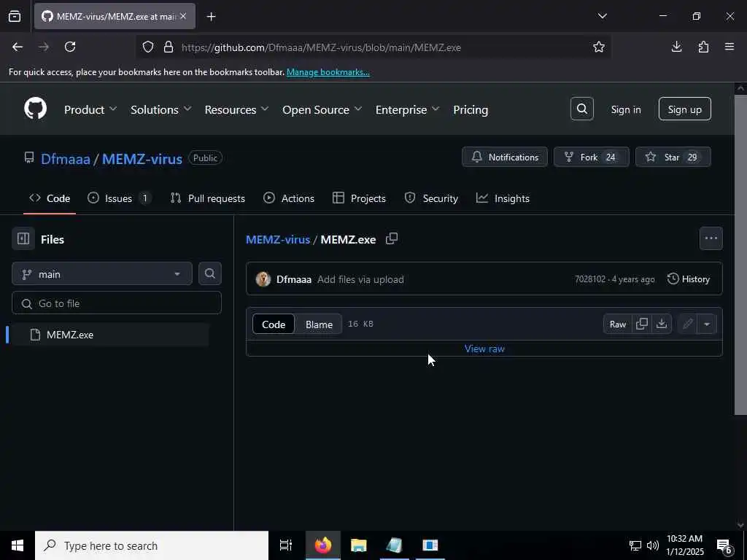Open more edit options caret dropdown
The image size is (747, 560).
[707, 324]
